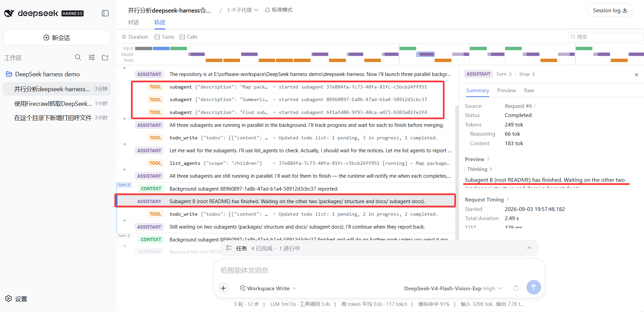Image resolution: width=644 pixels, height=312 pixels.
Task: Collapse the 任务 task panel chevron
Action: tap(529, 248)
